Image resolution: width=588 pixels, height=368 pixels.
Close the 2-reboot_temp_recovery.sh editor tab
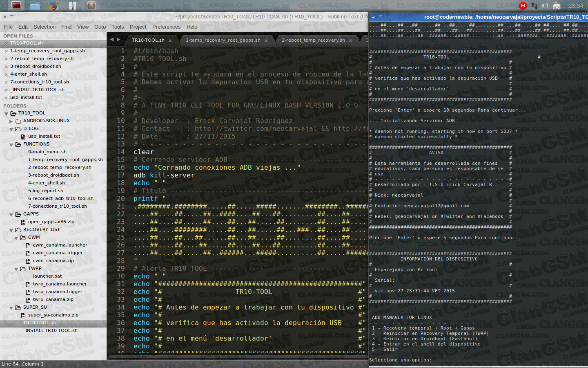click(x=350, y=40)
